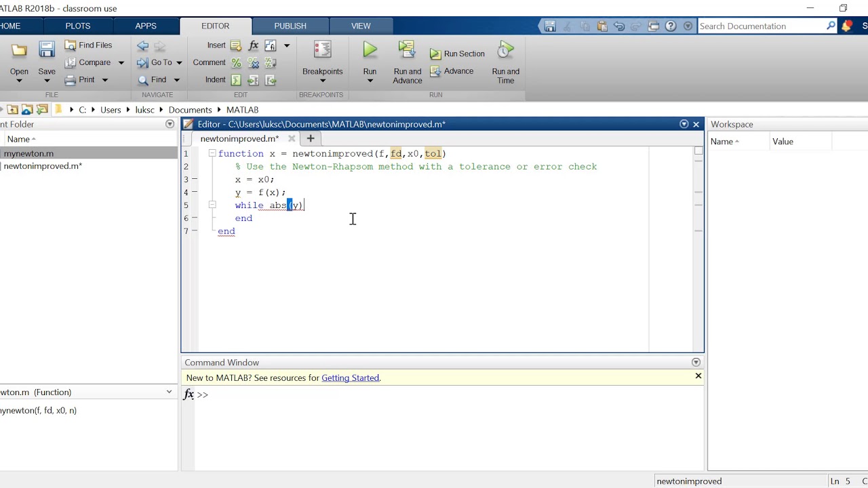Viewport: 868px width, 488px height.
Task: Dismiss the New to MATLAB banner
Action: pos(698,375)
